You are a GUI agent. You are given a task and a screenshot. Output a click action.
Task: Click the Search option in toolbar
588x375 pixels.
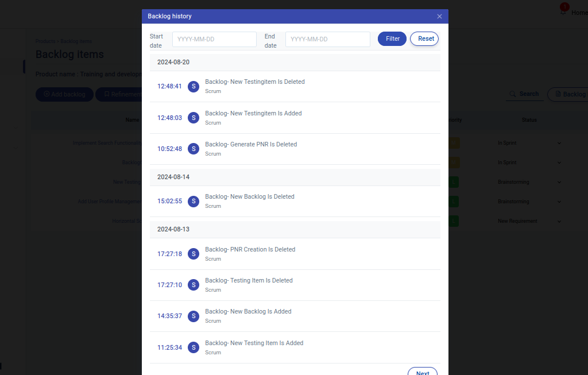[525, 94]
